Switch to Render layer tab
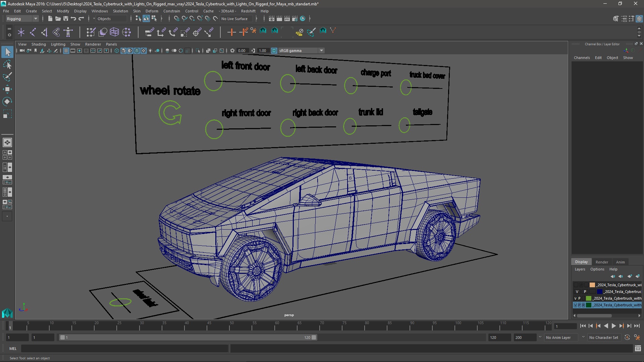Screen dimensions: 644x362 pyautogui.click(x=602, y=262)
